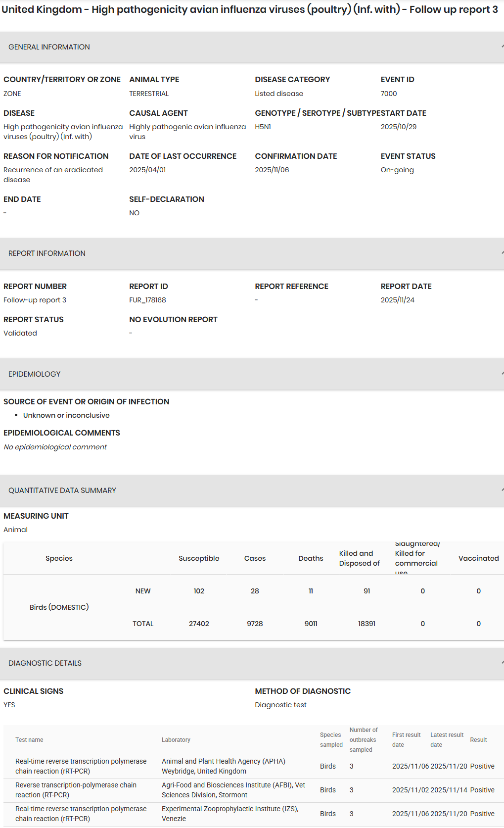
Task: Select the report date 2025/11/24
Action: (x=398, y=300)
